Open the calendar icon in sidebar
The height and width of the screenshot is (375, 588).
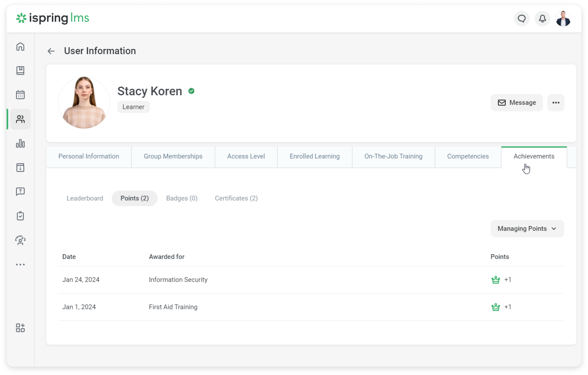(20, 95)
